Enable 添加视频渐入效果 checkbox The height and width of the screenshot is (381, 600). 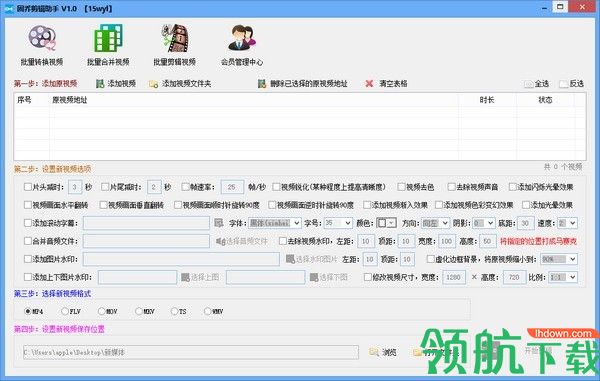pos(367,205)
